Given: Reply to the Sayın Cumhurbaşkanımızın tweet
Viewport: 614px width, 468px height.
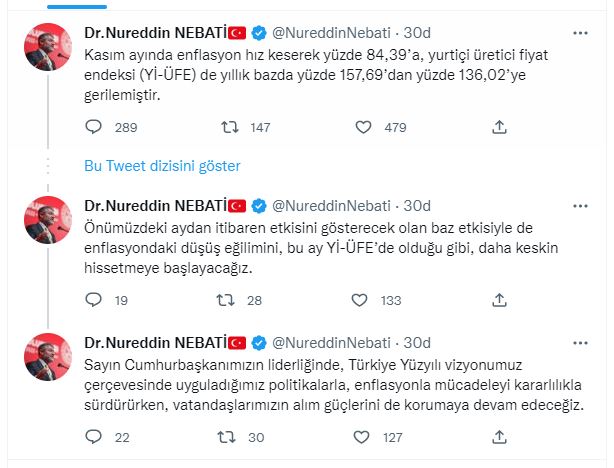Looking at the screenshot, I should [x=93, y=436].
